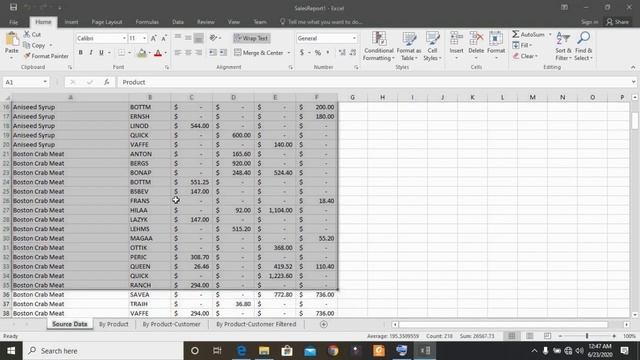Click the Source Data sheet tab

(69, 324)
